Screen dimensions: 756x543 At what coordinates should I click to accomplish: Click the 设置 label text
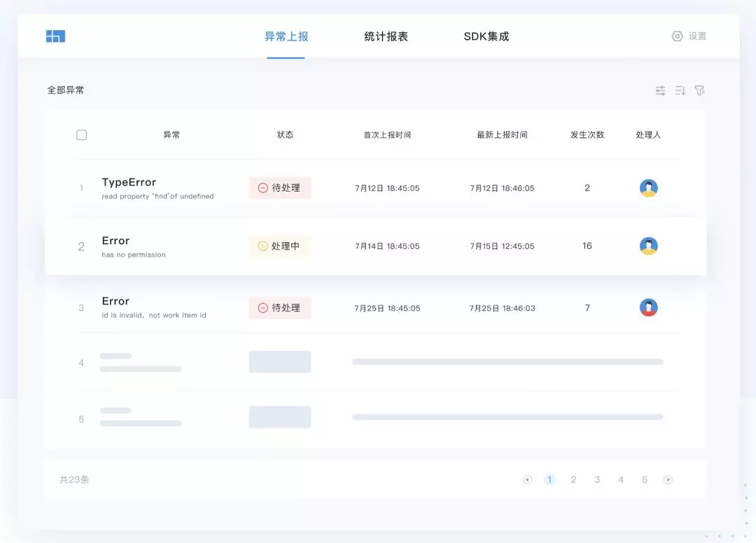pos(697,36)
